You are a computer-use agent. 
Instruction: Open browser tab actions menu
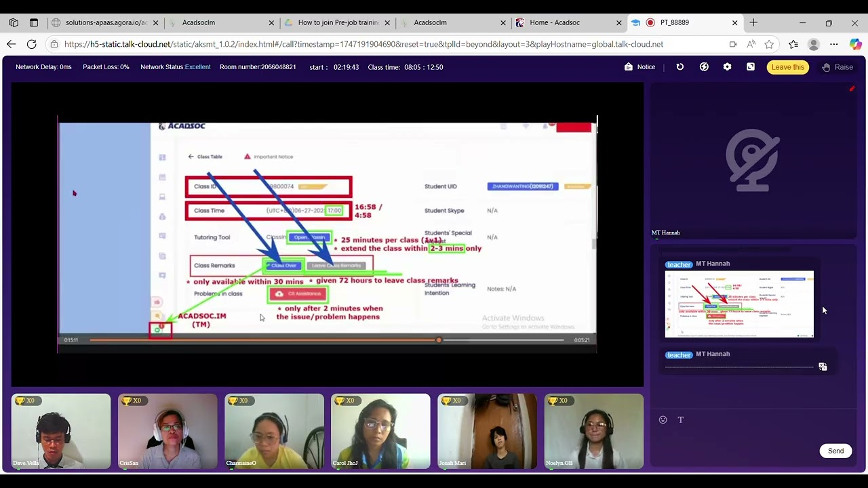pyautogui.click(x=34, y=22)
